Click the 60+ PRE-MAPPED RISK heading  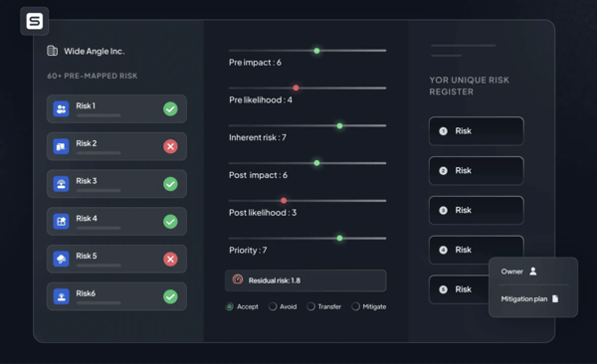point(93,76)
